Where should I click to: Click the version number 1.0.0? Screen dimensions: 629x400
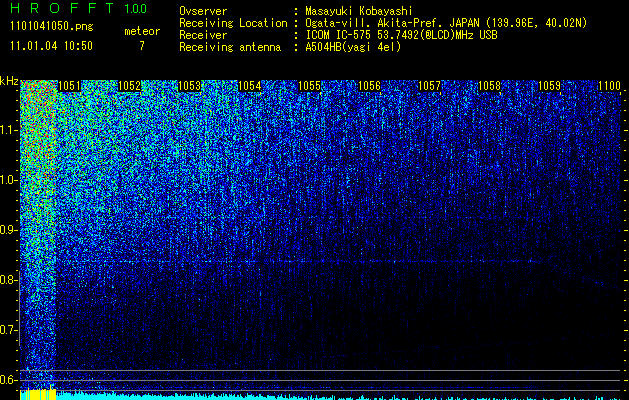pyautogui.click(x=136, y=8)
